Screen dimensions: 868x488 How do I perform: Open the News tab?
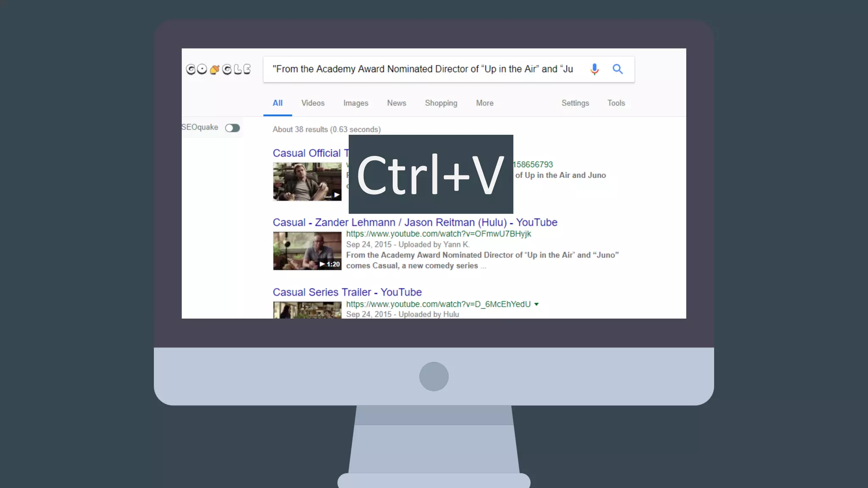396,103
